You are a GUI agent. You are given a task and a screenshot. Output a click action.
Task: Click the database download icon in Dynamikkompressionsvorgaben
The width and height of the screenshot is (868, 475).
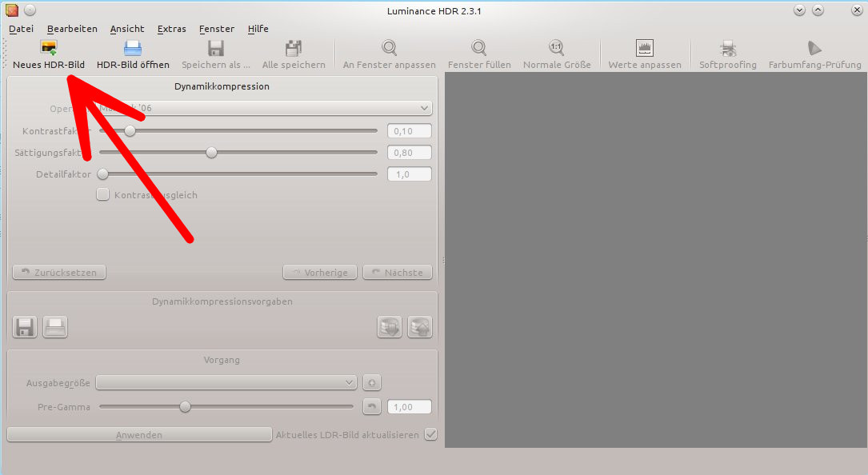(390, 327)
